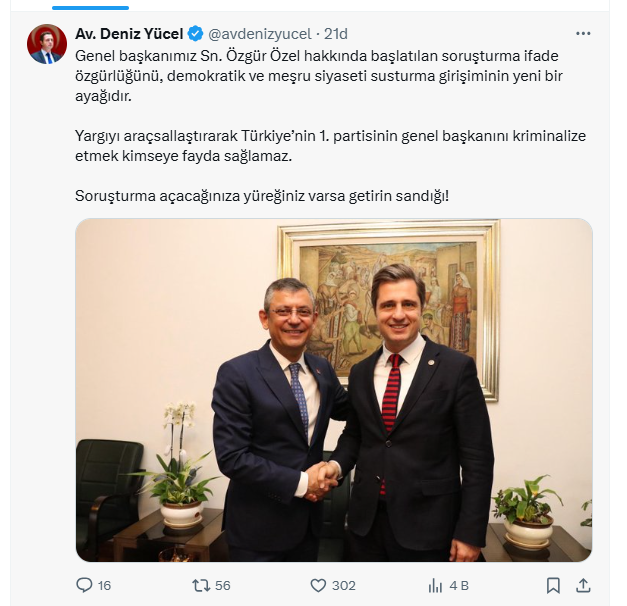The height and width of the screenshot is (606, 627).
Task: Click the tweet's first paragraph text
Action: [x=319, y=76]
